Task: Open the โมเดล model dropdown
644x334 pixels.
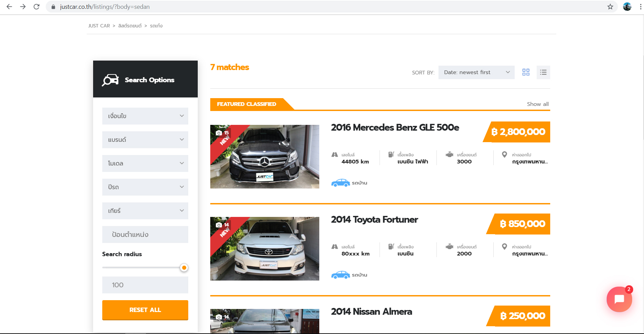Action: tap(145, 163)
